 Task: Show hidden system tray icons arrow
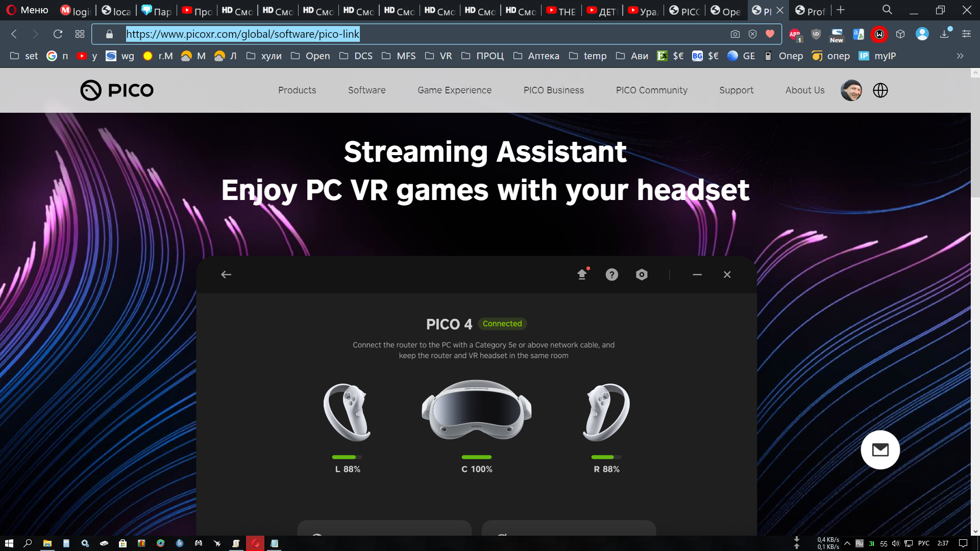(x=847, y=543)
